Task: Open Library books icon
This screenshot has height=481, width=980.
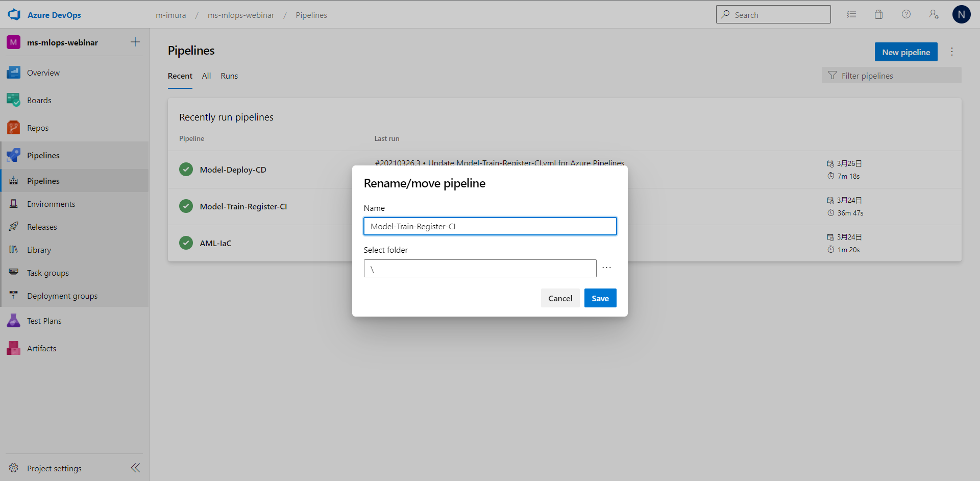Action: click(x=14, y=250)
